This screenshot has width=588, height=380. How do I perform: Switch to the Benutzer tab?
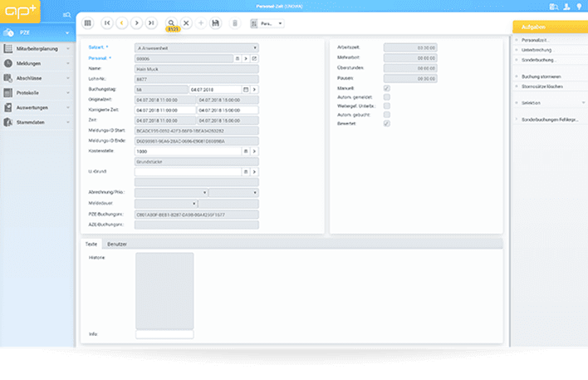[117, 243]
